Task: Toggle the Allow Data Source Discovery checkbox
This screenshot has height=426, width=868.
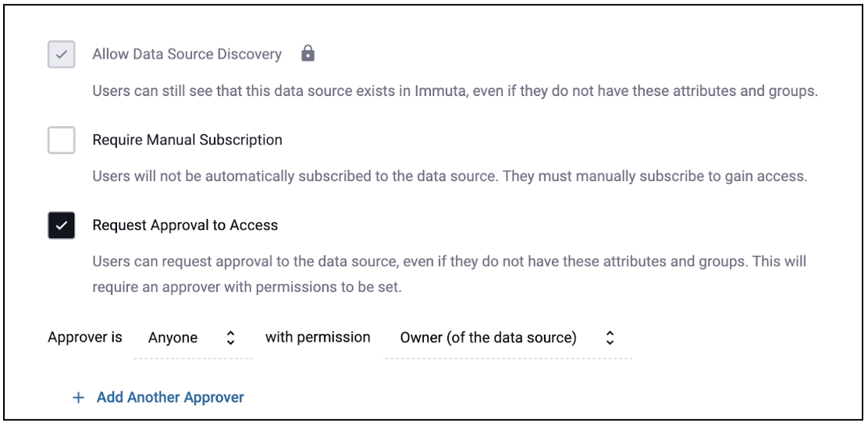Action: [x=62, y=55]
